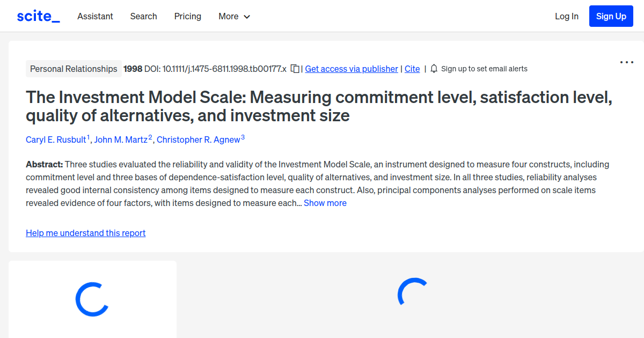Click the article title heading
Viewport: 644px width, 338px height.
[x=320, y=106]
